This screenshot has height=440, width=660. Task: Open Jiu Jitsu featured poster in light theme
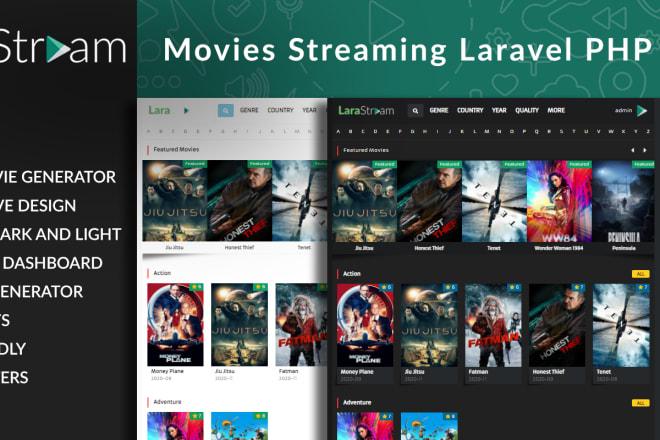coord(175,200)
